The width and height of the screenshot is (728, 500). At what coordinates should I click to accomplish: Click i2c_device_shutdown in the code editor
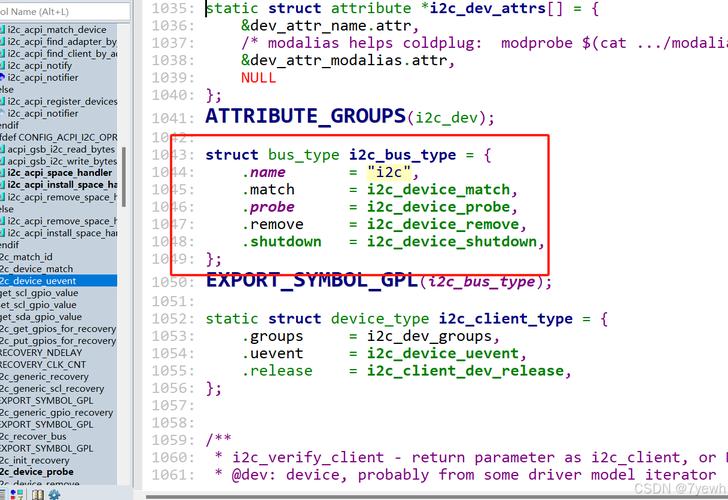click(x=452, y=242)
